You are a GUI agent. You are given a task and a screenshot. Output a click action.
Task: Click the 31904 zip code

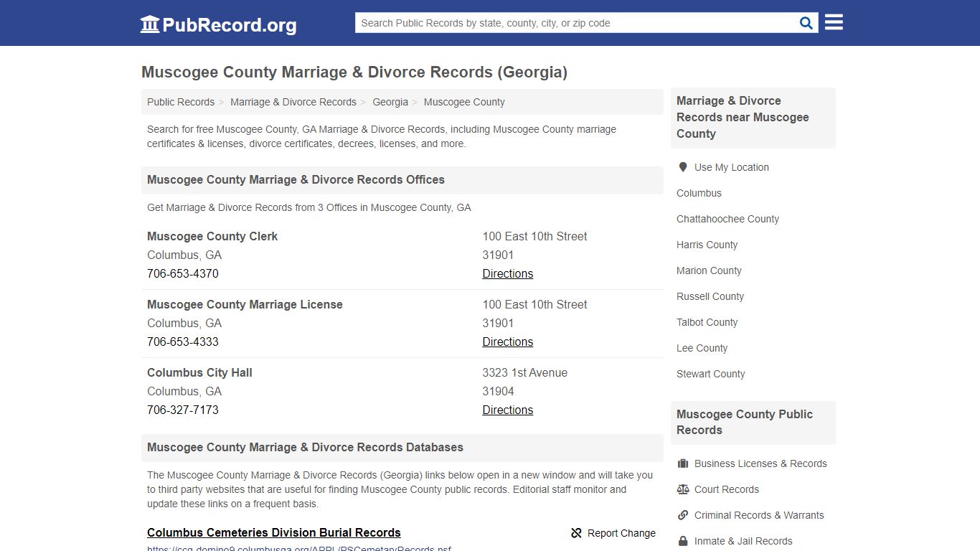click(x=498, y=391)
